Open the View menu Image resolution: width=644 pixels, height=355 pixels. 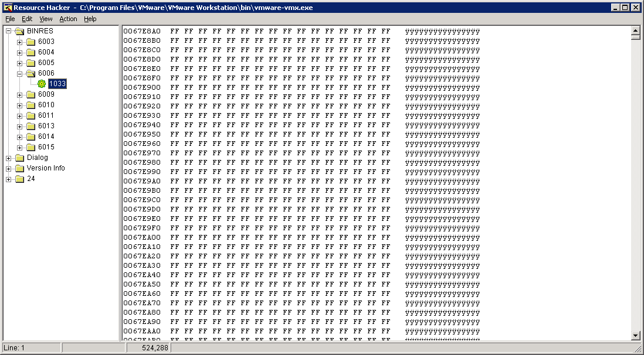[46, 19]
